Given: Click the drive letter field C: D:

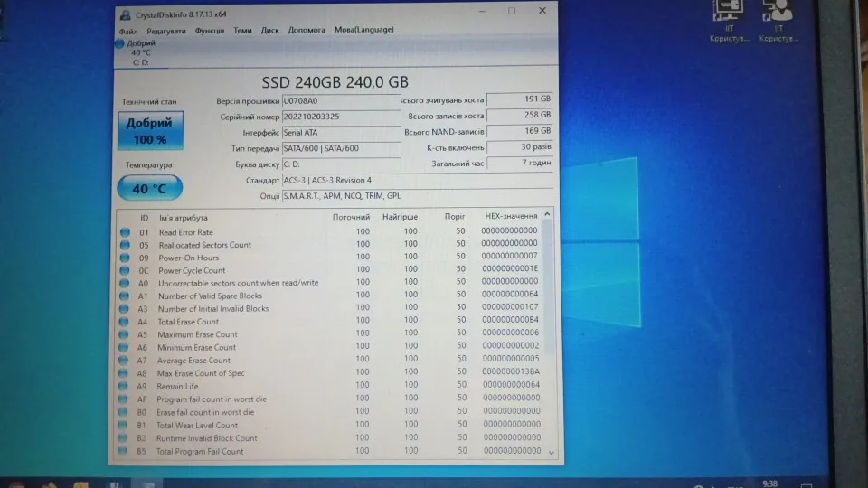Looking at the screenshot, I should (341, 164).
